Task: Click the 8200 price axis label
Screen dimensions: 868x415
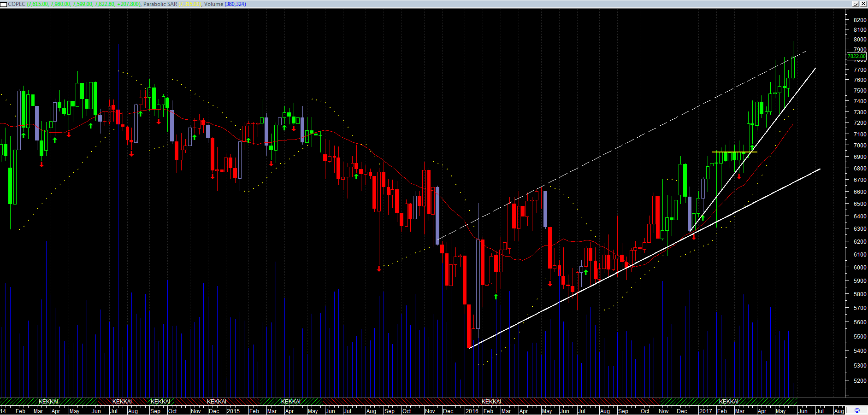Action: coord(860,20)
